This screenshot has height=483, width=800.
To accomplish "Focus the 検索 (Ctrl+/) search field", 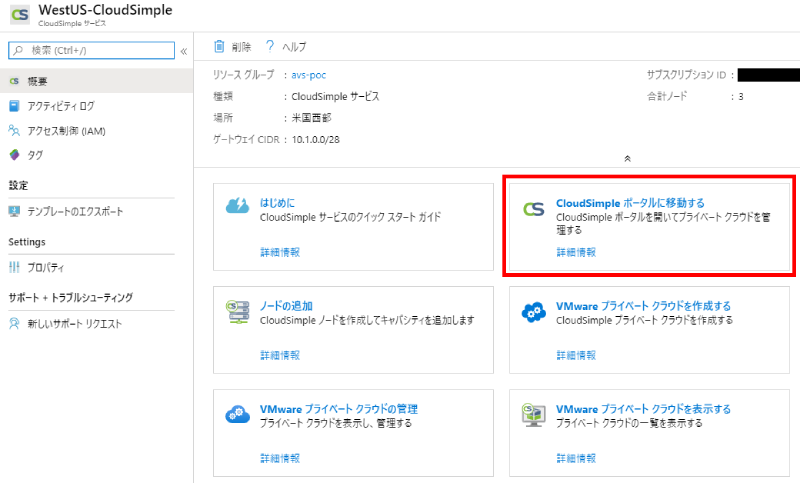I will 91,50.
